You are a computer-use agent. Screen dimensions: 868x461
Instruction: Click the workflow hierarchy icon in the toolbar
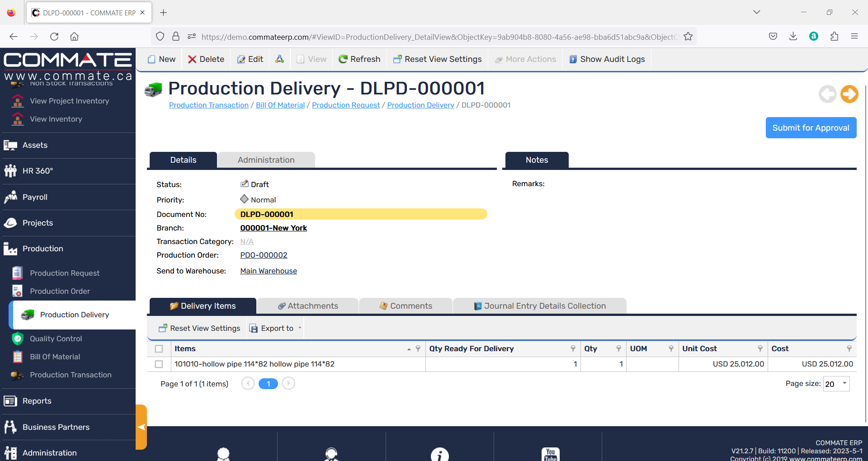point(279,59)
